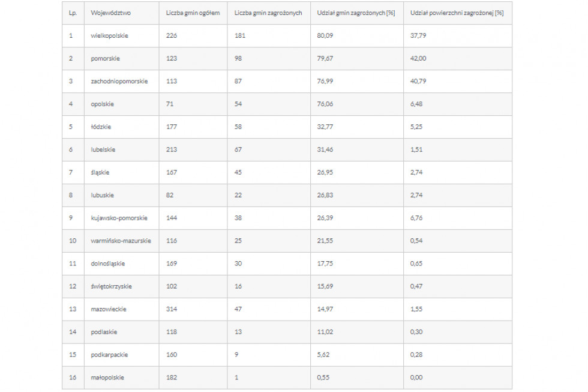The width and height of the screenshot is (588, 392).
Task: Click the małopolskie cell
Action: pyautogui.click(x=107, y=378)
